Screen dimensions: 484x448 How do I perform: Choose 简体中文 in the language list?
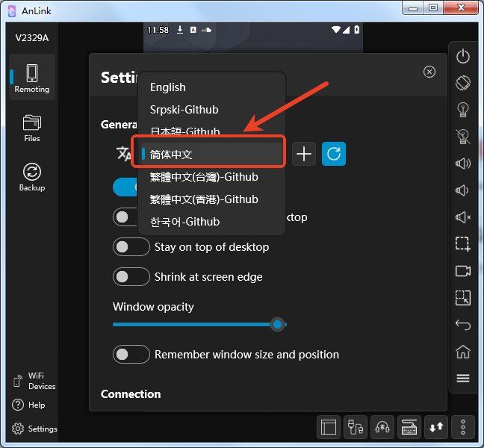(x=171, y=155)
